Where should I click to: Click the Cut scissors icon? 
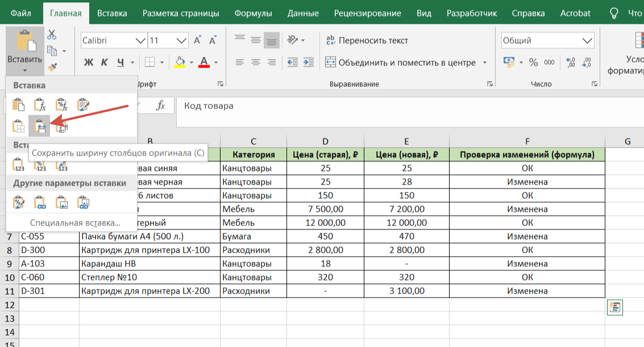(x=52, y=35)
